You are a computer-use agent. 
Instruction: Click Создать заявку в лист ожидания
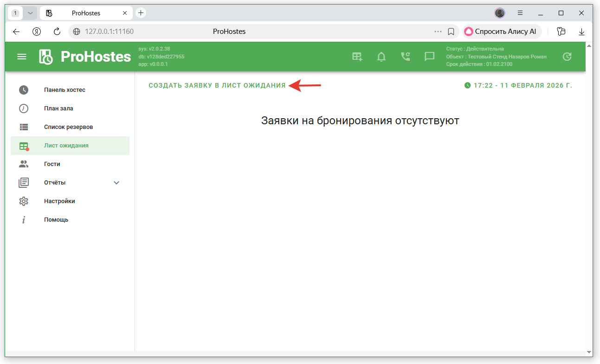(x=217, y=85)
